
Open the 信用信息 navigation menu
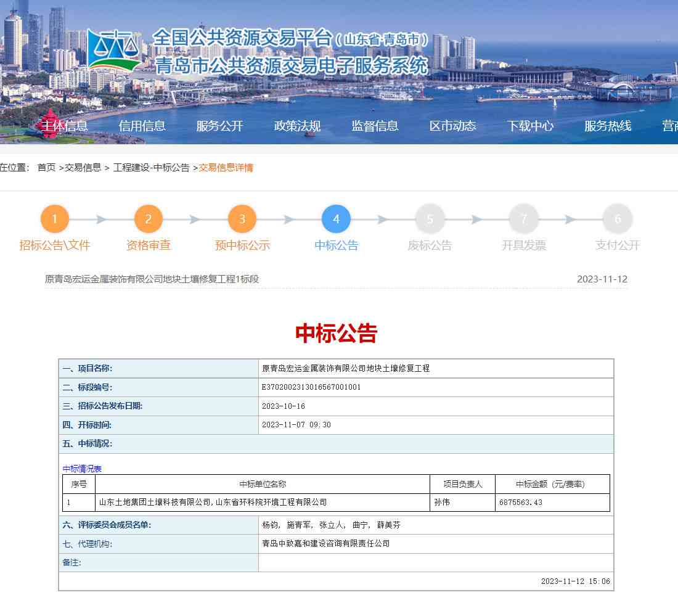coord(143,125)
